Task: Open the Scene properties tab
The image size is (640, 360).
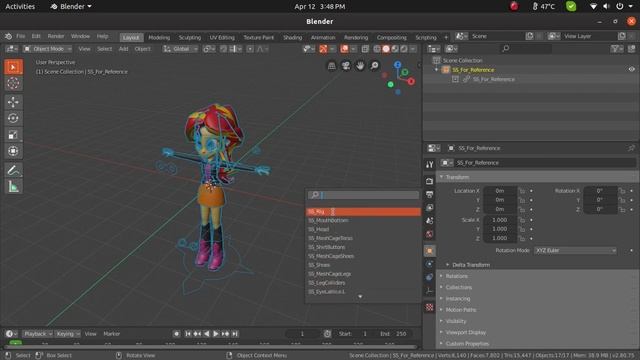Action: click(429, 220)
